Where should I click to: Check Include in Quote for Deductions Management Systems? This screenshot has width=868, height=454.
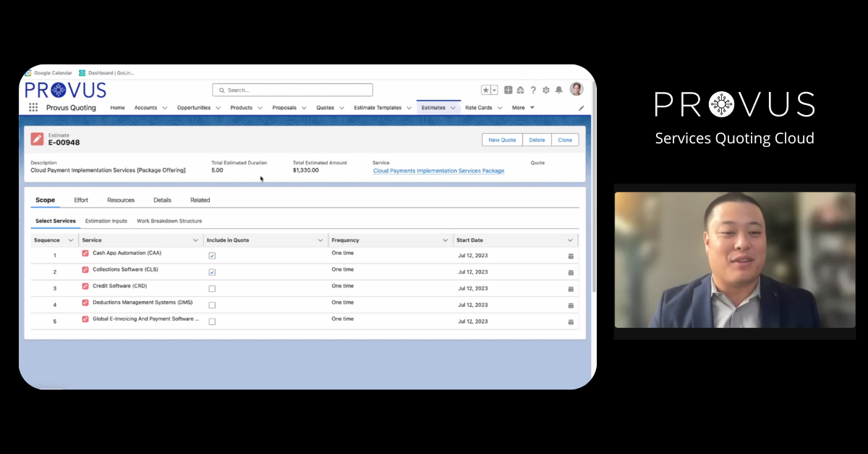coord(212,306)
